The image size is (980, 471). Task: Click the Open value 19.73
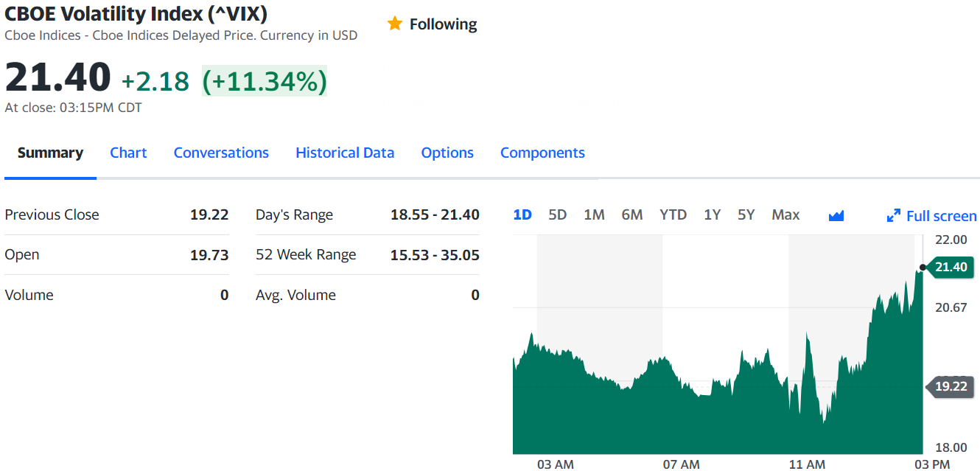[x=209, y=255]
